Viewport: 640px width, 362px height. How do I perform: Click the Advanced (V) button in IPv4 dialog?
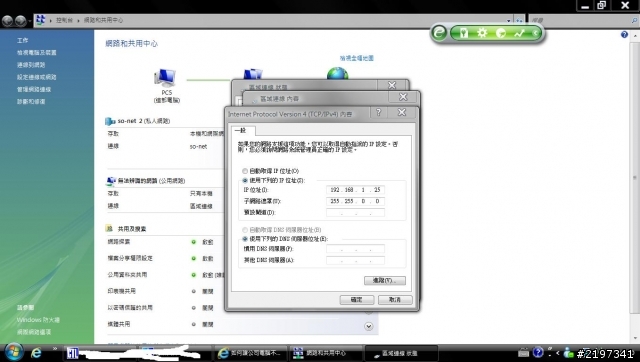pyautogui.click(x=384, y=280)
